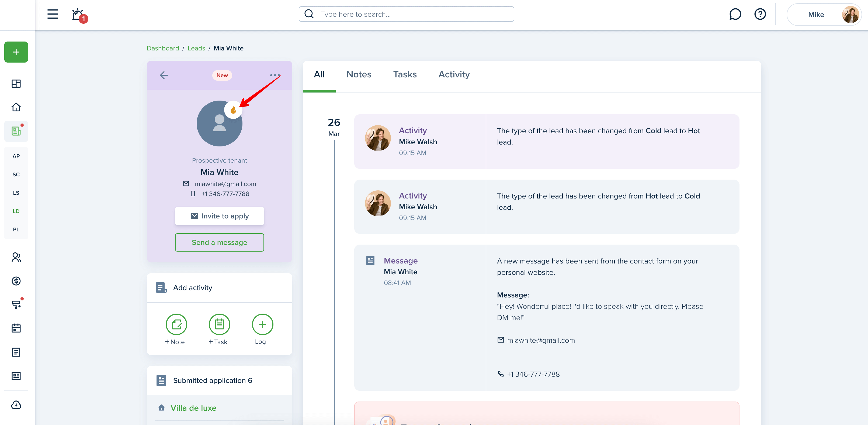Image resolution: width=868 pixels, height=425 pixels.
Task: Click the search magnifier icon
Action: coord(309,14)
